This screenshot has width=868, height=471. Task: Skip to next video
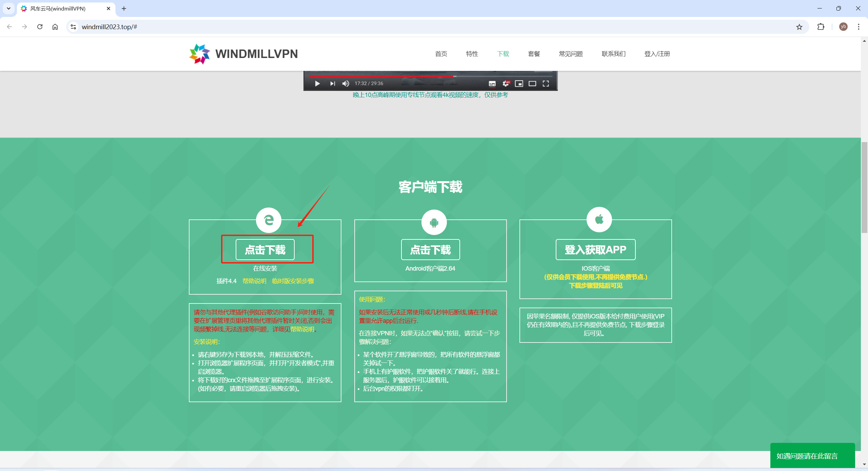pyautogui.click(x=332, y=83)
